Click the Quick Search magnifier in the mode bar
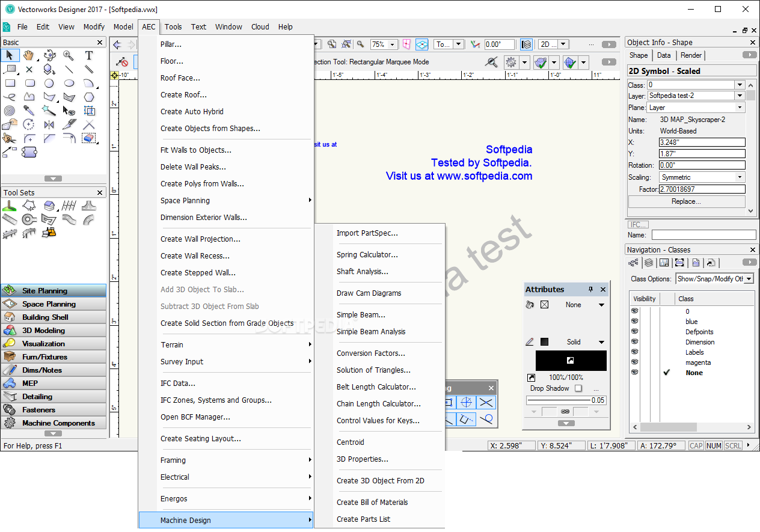Screen dimensions: 760x532 (x=492, y=63)
